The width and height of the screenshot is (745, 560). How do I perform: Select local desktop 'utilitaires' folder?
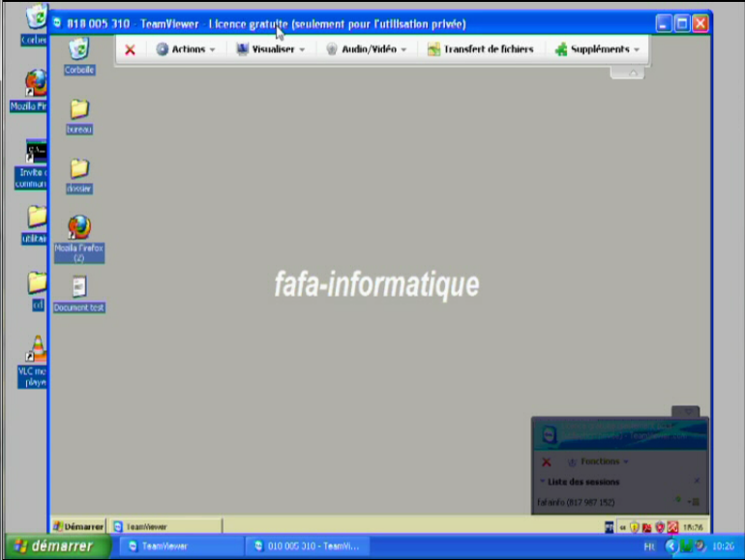(x=35, y=224)
